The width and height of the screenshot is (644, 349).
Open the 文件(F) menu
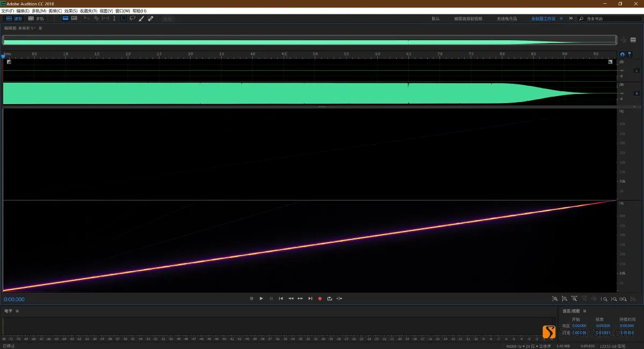[8, 11]
